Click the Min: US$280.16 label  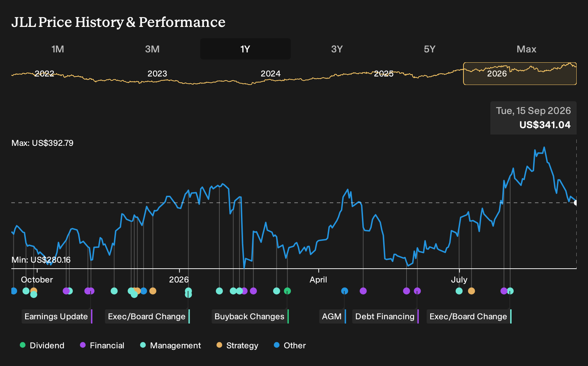point(41,260)
